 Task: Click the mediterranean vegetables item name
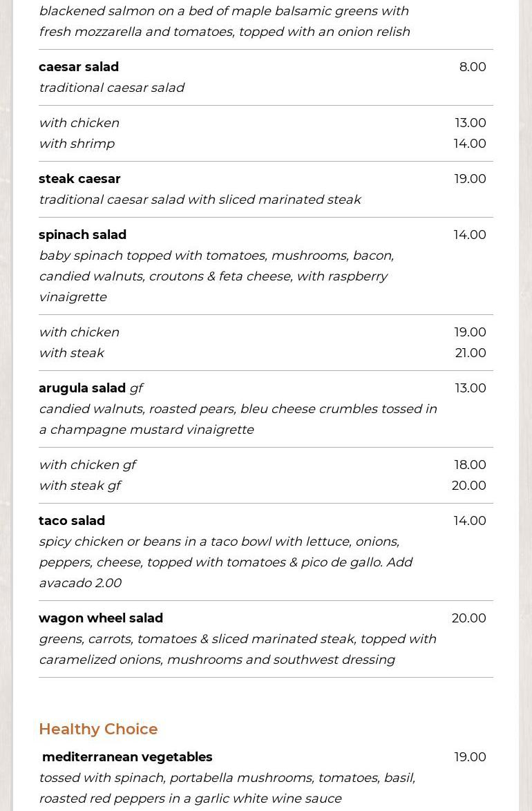click(127, 757)
